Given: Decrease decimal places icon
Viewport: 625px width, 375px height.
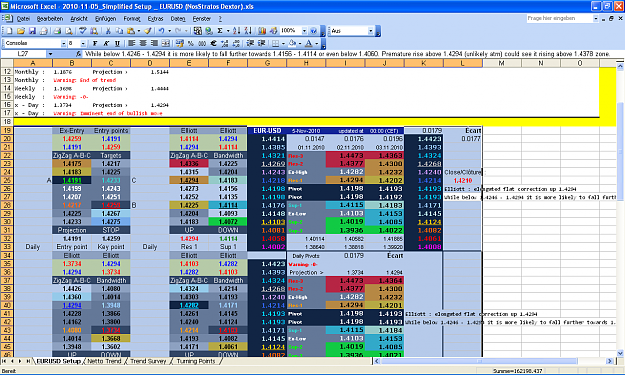Looking at the screenshot, I should tap(236, 43).
